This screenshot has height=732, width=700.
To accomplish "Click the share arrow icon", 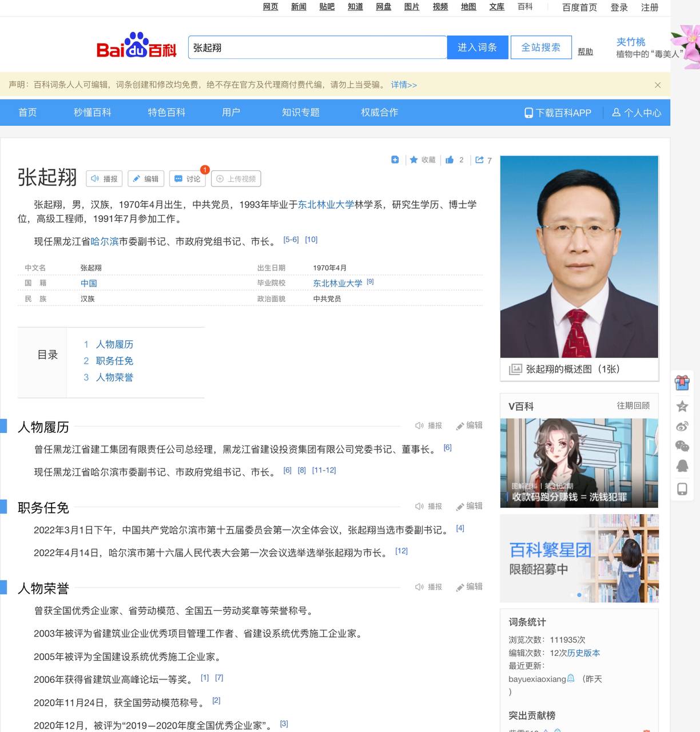I will [x=479, y=160].
